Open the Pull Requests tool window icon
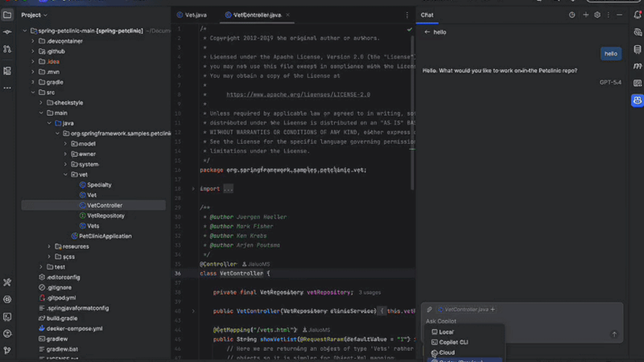The image size is (644, 362). (x=8, y=49)
